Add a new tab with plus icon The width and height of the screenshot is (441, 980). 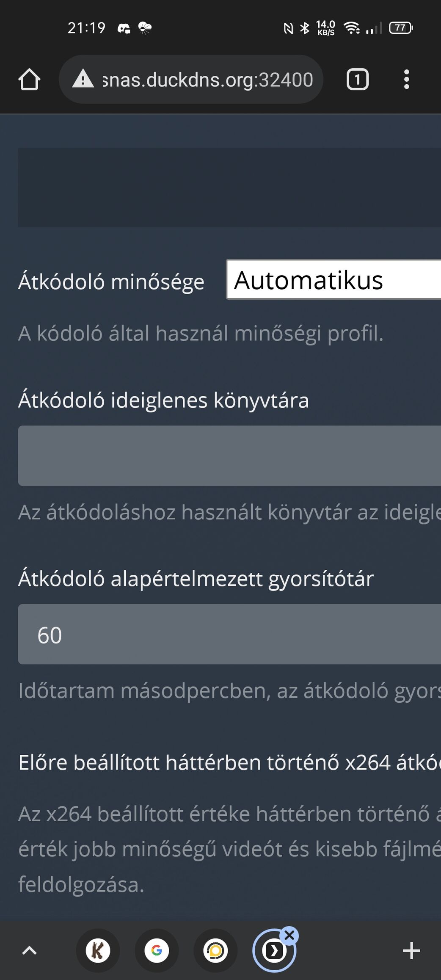(411, 951)
